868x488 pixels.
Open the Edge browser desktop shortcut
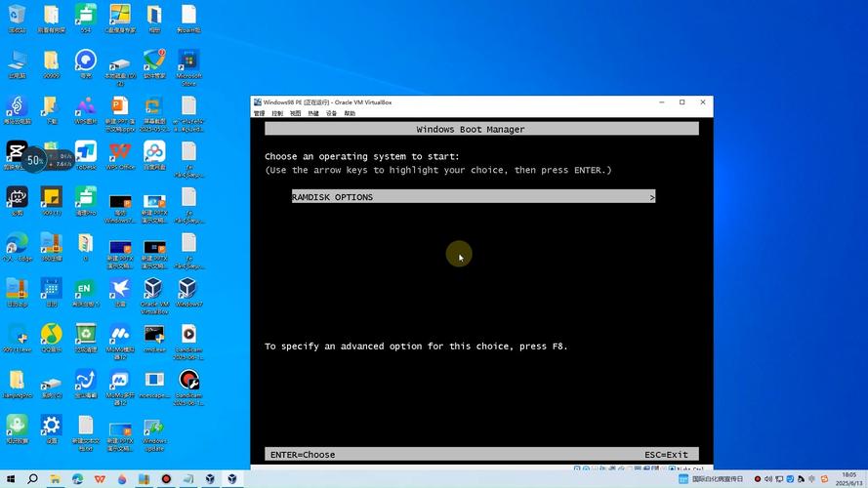tap(18, 247)
